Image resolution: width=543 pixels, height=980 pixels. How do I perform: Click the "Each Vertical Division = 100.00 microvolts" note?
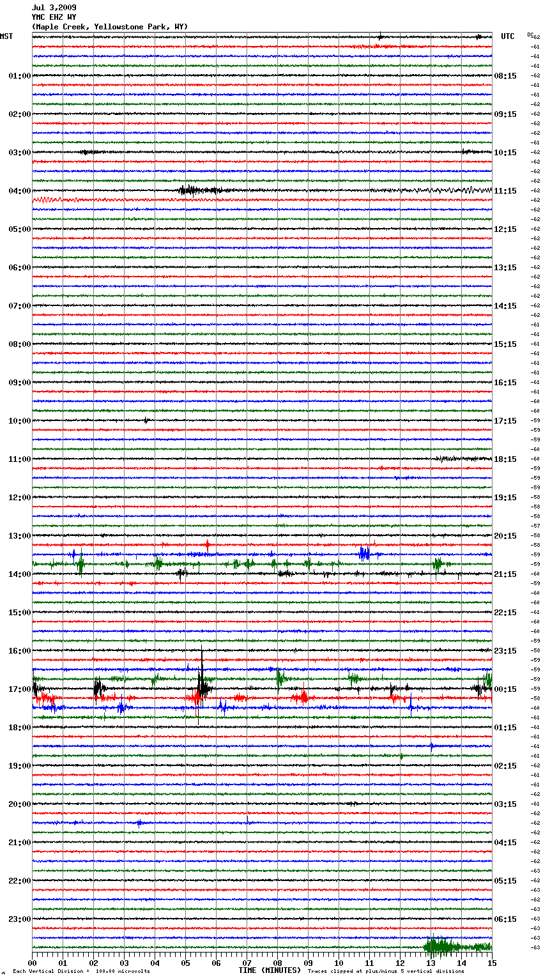tap(82, 971)
